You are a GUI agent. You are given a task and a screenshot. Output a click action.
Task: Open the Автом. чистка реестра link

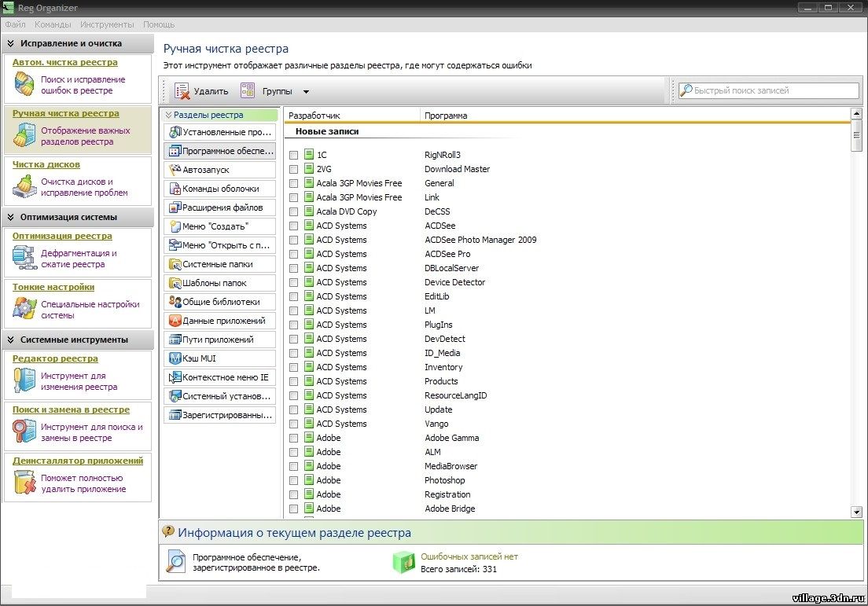point(64,63)
